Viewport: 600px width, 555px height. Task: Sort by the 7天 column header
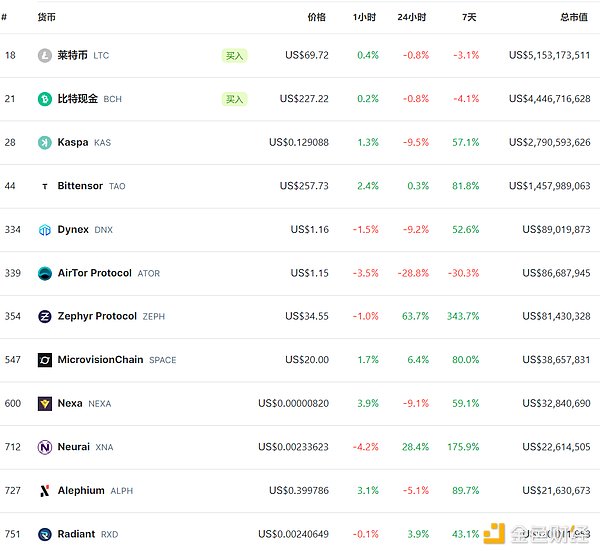pyautogui.click(x=468, y=17)
